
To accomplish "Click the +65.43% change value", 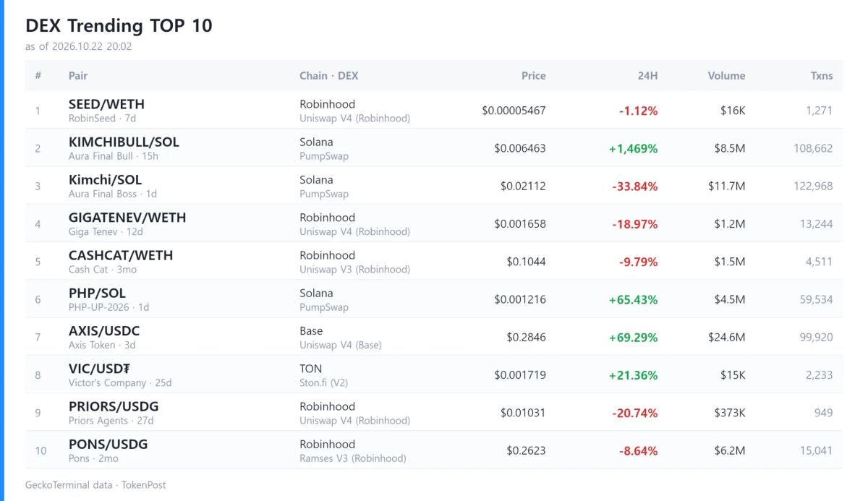I will pos(634,299).
